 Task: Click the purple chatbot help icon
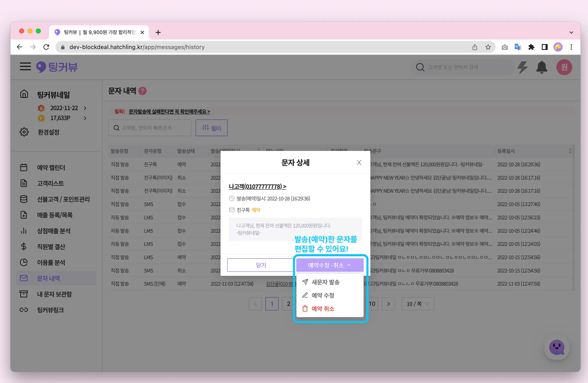tap(556, 347)
